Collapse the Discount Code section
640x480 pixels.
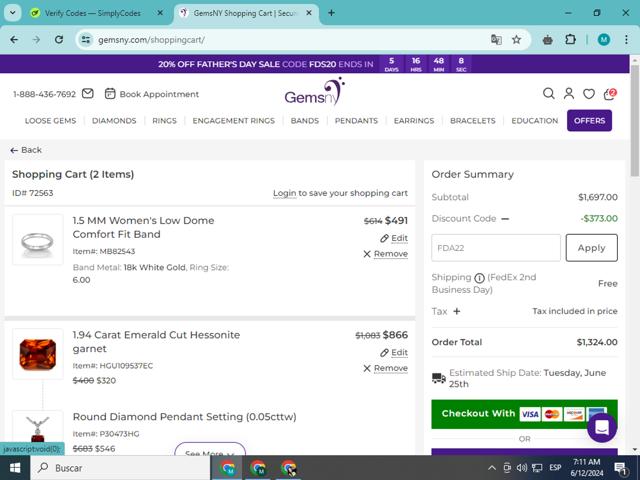point(505,219)
